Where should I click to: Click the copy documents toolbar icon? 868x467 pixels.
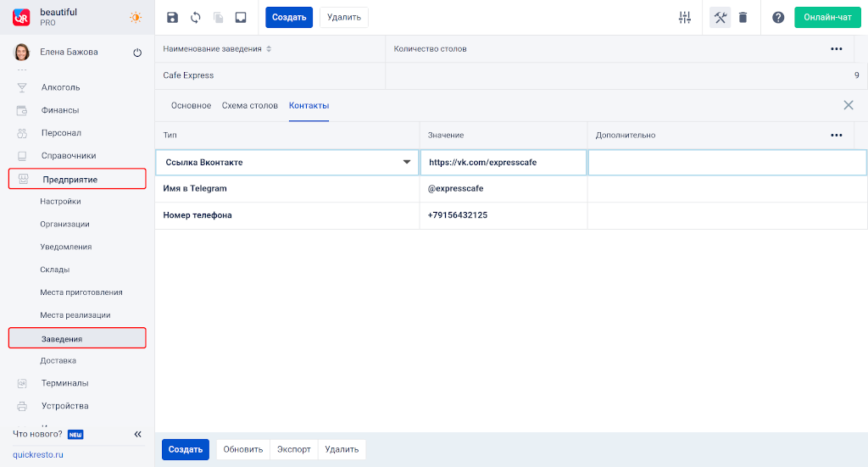(218, 17)
